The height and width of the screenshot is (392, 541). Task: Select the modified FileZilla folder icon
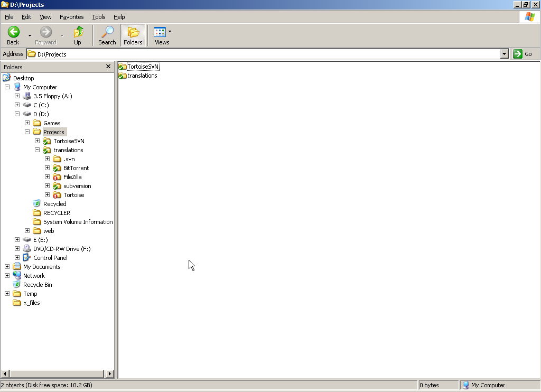point(57,177)
